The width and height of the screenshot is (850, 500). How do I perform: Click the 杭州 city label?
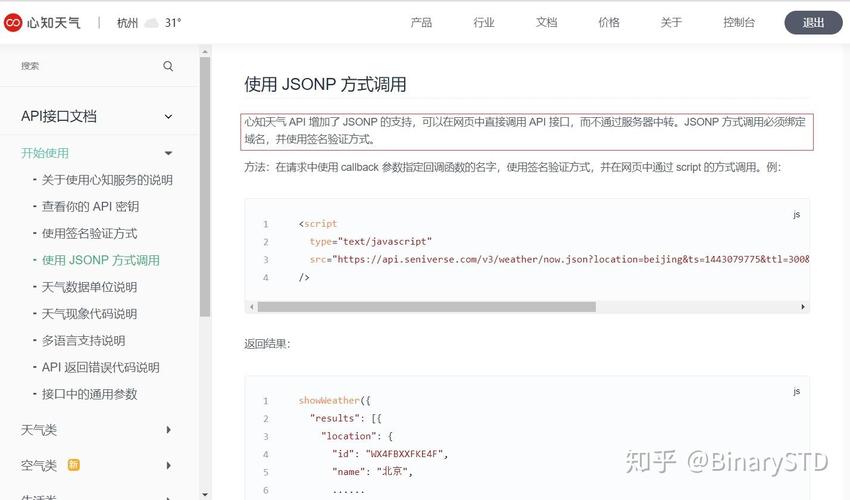click(x=127, y=23)
